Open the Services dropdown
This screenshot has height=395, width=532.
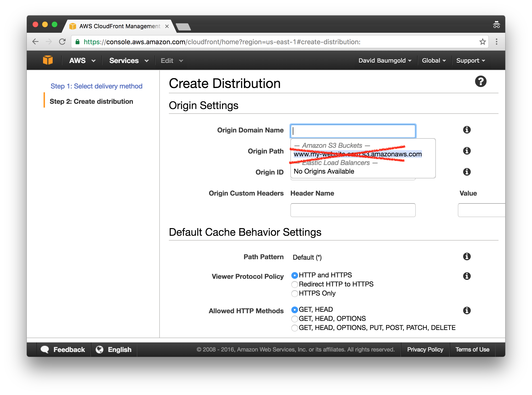point(129,61)
